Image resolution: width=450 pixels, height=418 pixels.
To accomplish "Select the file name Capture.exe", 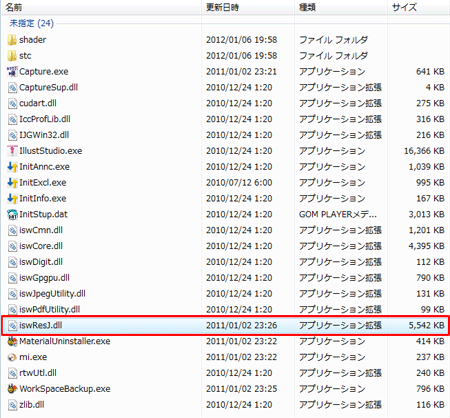I will click(x=44, y=72).
